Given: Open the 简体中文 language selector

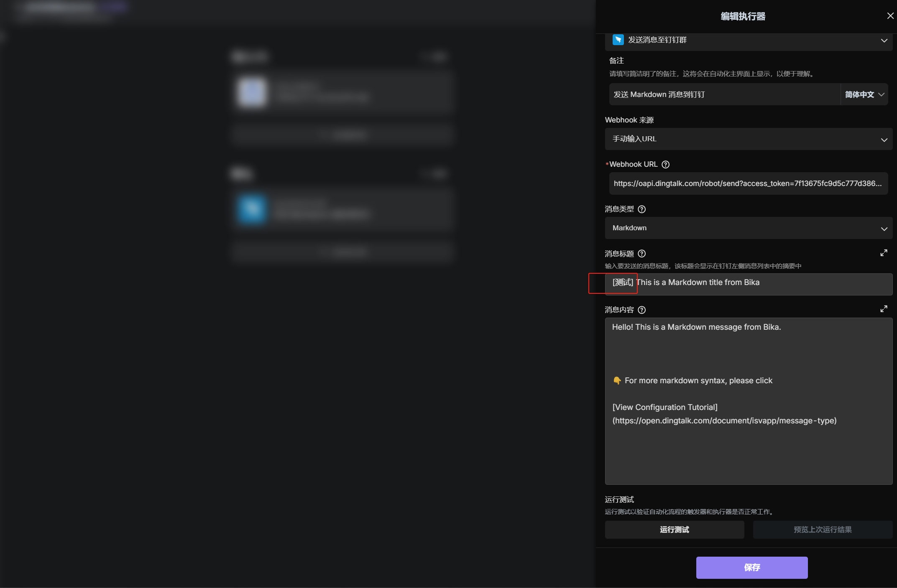Looking at the screenshot, I should pos(864,94).
